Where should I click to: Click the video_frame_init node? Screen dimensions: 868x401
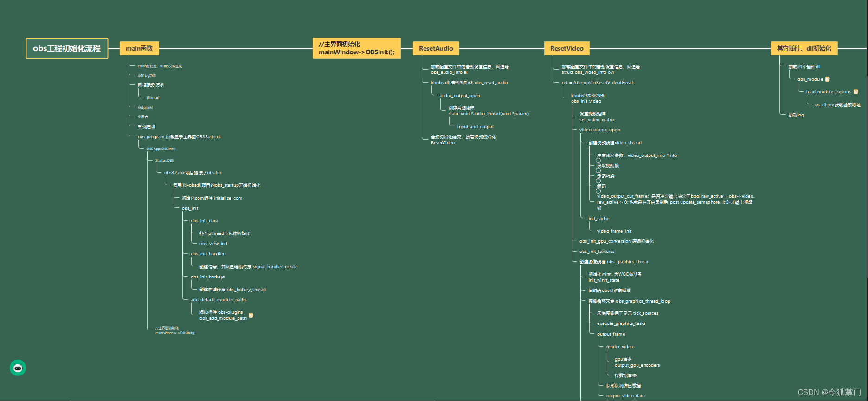coord(614,231)
